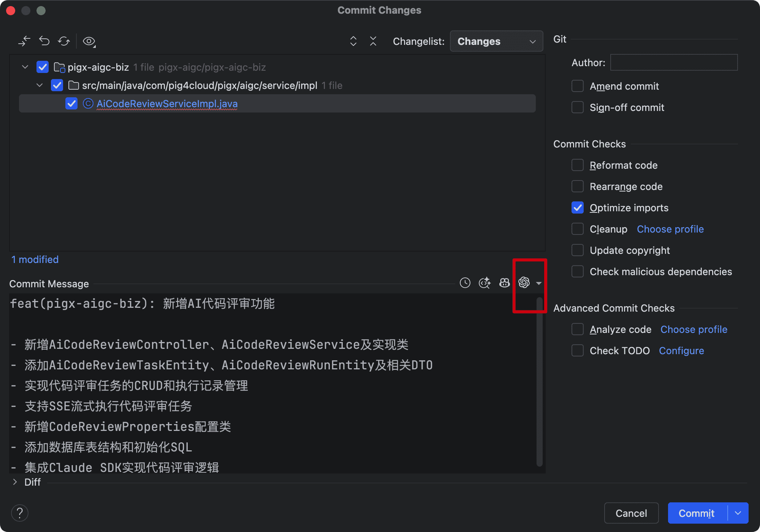The image size is (760, 532).
Task: Select AiCodeReviewServiceImpl.java in the tree
Action: 167,103
